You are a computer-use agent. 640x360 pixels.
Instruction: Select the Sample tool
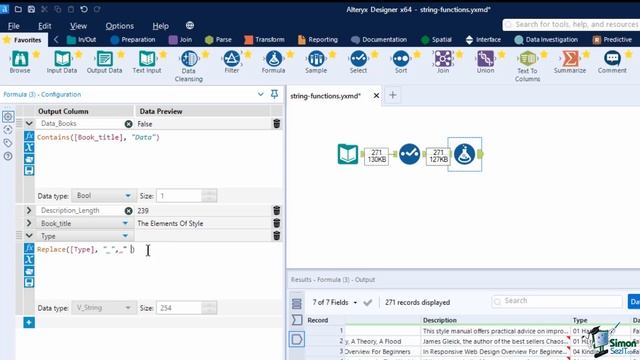[x=316, y=62]
